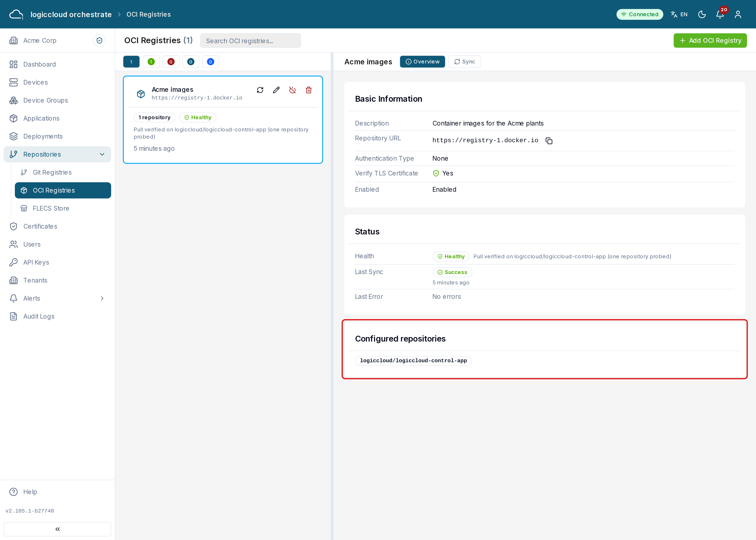Open Dashboard in the sidebar

[x=57, y=64]
